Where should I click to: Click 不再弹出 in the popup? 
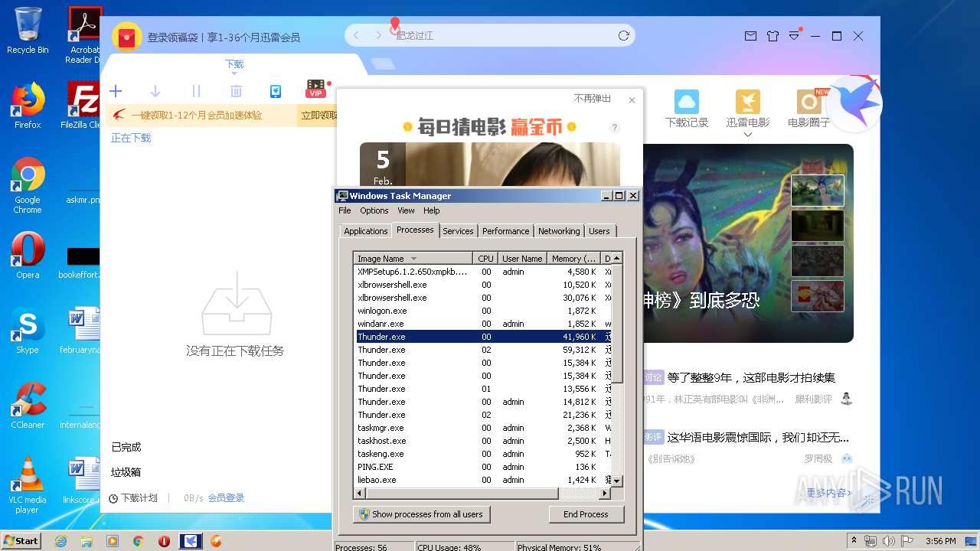[593, 99]
